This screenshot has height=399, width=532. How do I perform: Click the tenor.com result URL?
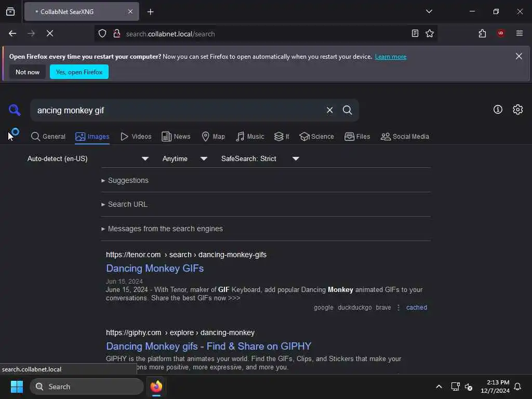point(186,255)
